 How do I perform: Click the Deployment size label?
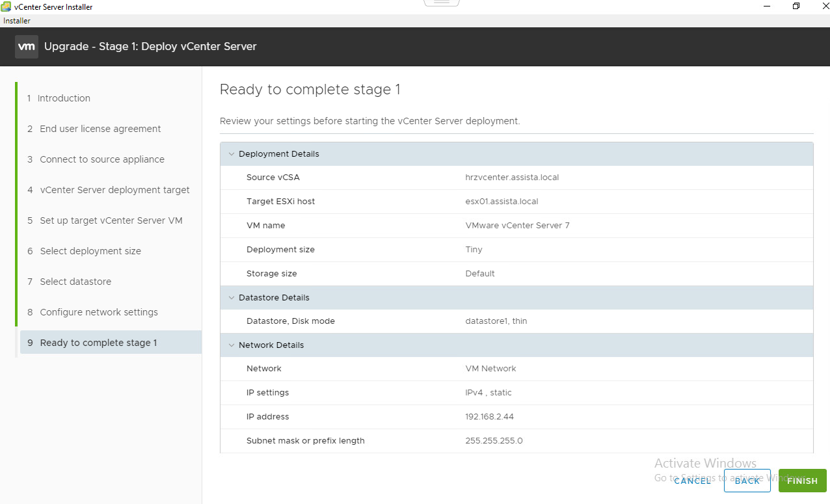coord(280,250)
